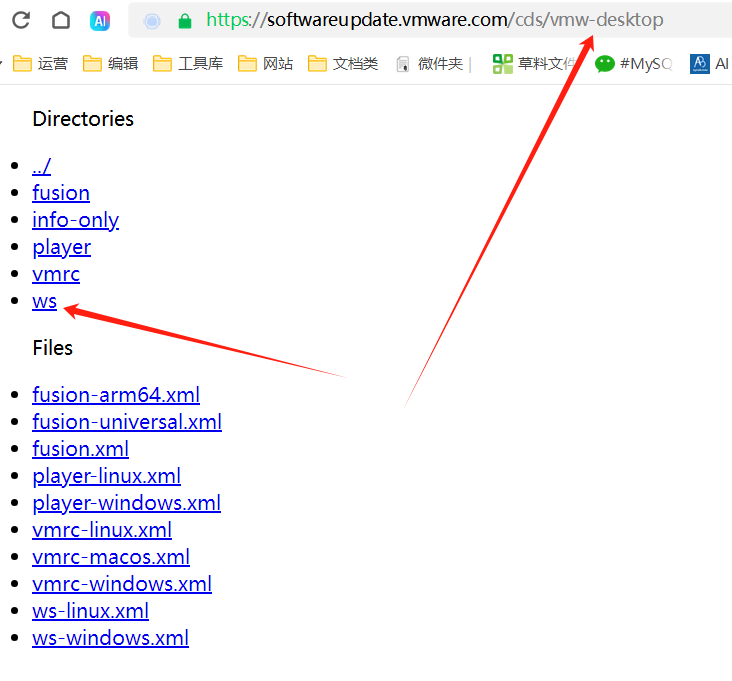Screen dimensions: 732x681
Task: Open the info-only directory
Action: tap(76, 220)
